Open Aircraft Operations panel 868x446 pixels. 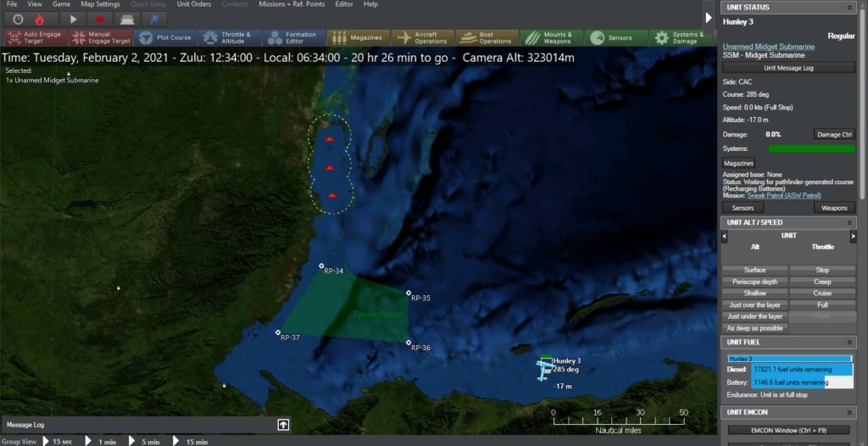pos(422,37)
